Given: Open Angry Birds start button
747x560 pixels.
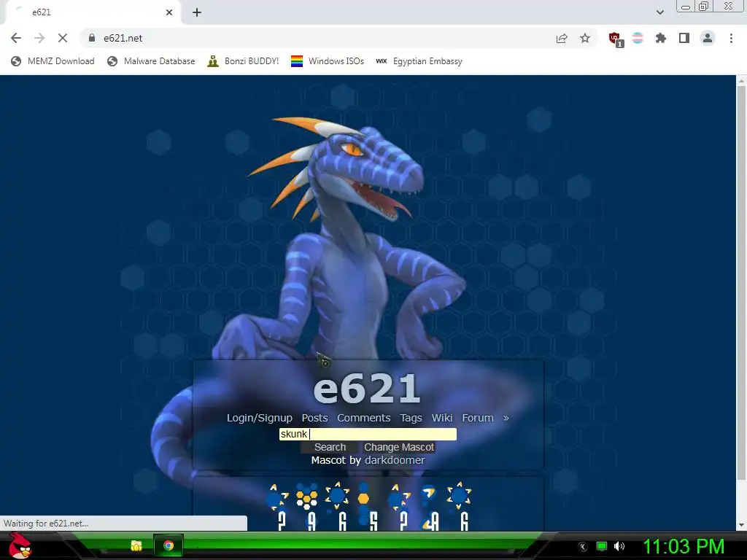Looking at the screenshot, I should pyautogui.click(x=20, y=545).
